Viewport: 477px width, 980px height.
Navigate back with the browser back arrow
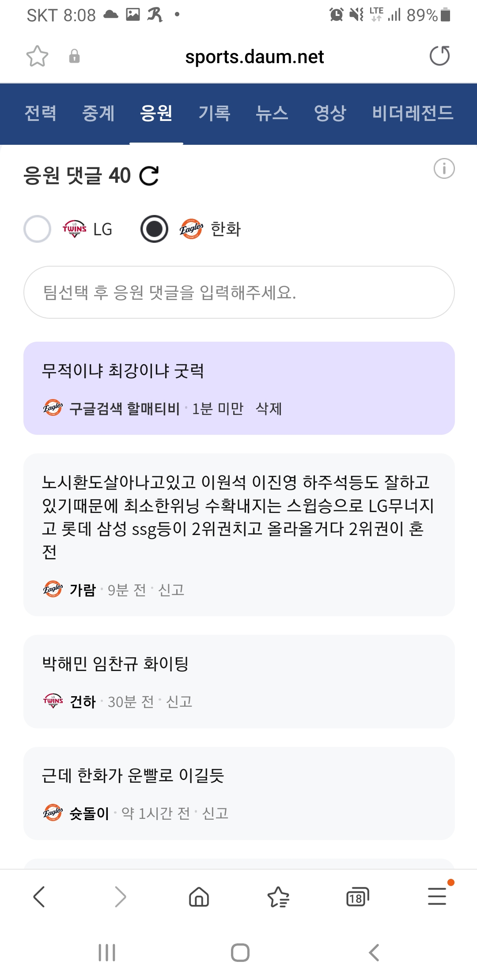click(x=39, y=897)
